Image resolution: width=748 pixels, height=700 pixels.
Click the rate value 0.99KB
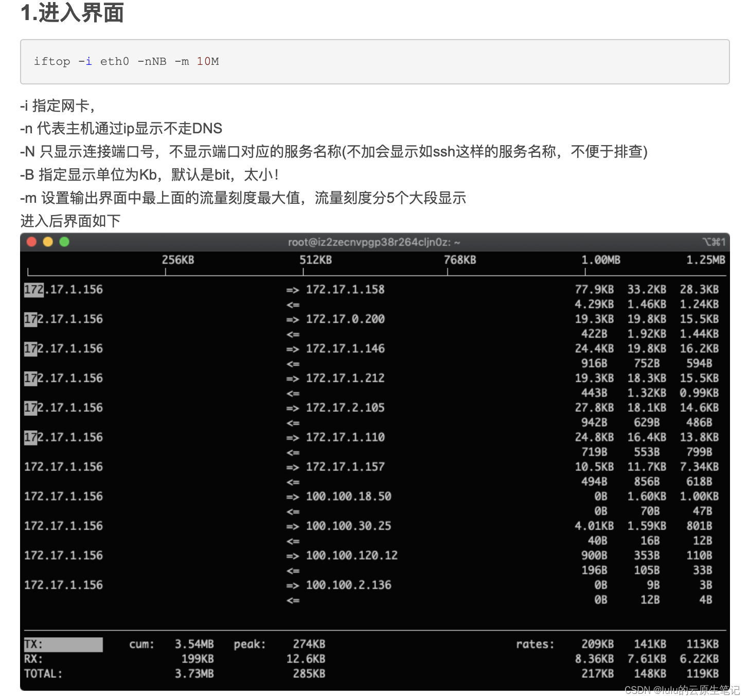pos(699,393)
